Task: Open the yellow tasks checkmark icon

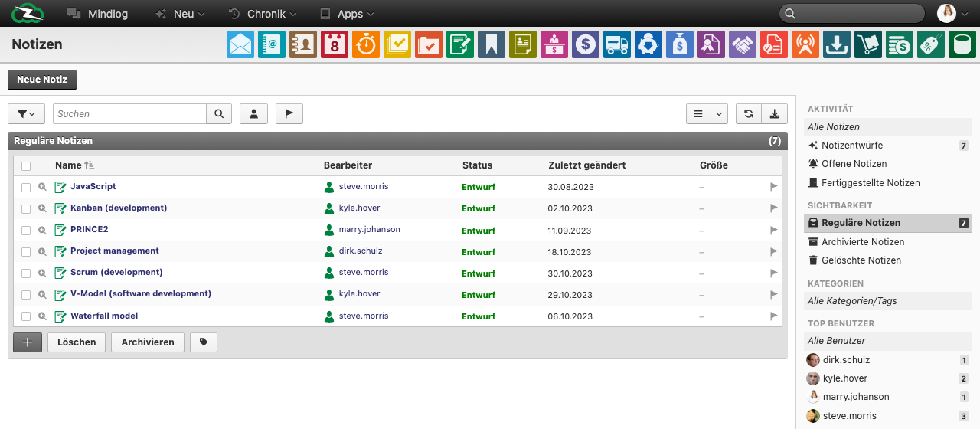Action: point(397,44)
